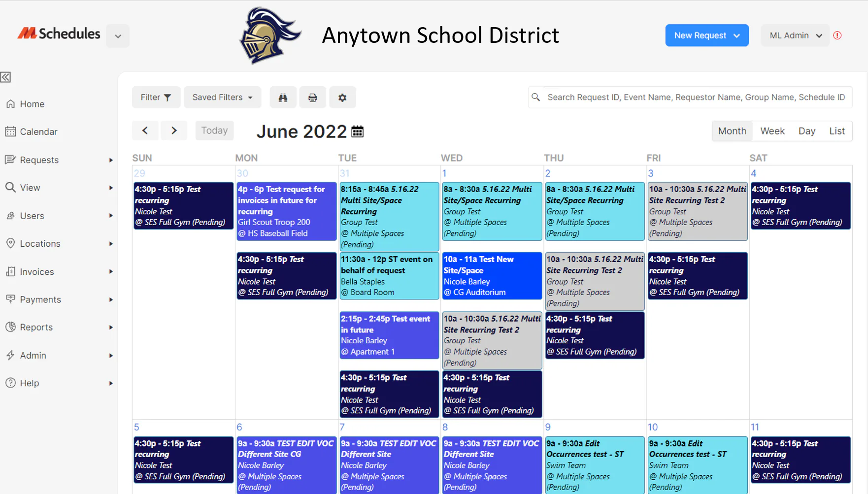Click the binoculars find icon in the toolbar
The width and height of the screenshot is (868, 494).
pos(283,98)
